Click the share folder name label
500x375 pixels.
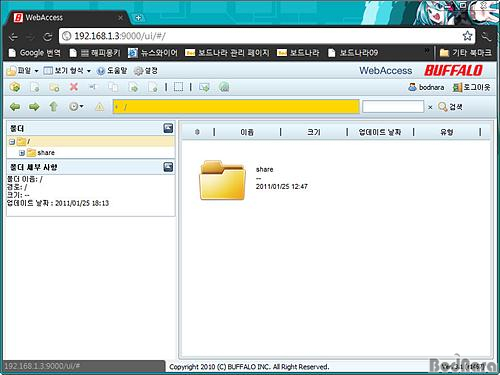pyautogui.click(x=264, y=169)
